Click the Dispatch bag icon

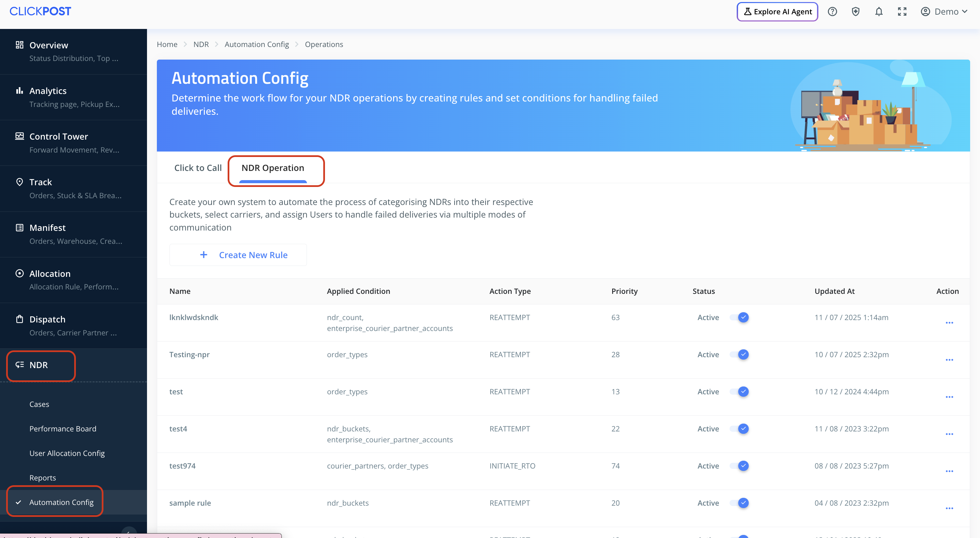click(19, 319)
